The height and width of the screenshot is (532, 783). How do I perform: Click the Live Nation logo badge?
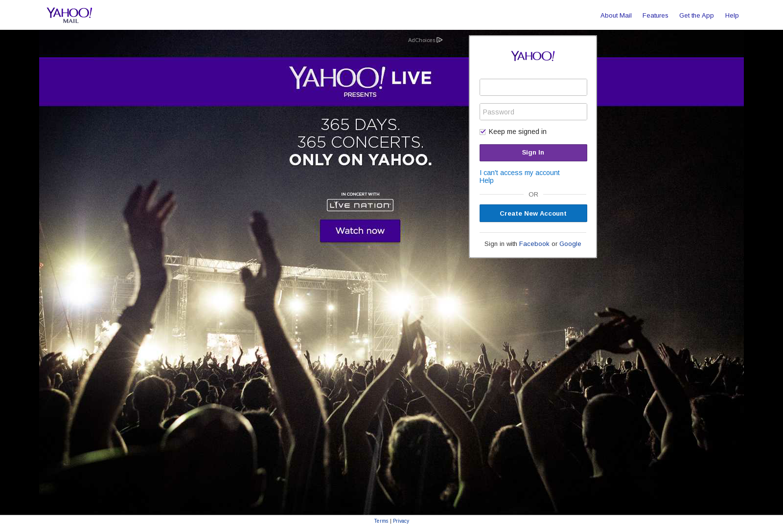click(x=360, y=205)
